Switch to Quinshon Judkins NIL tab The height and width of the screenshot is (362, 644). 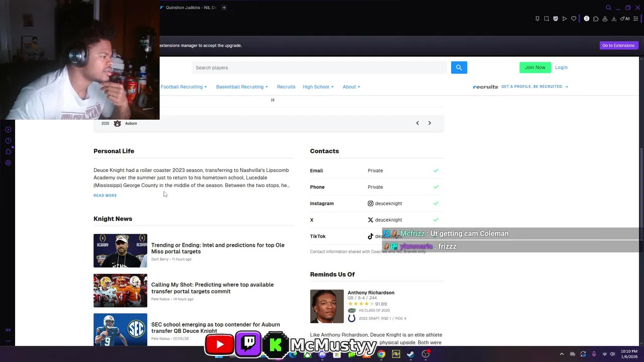(189, 8)
